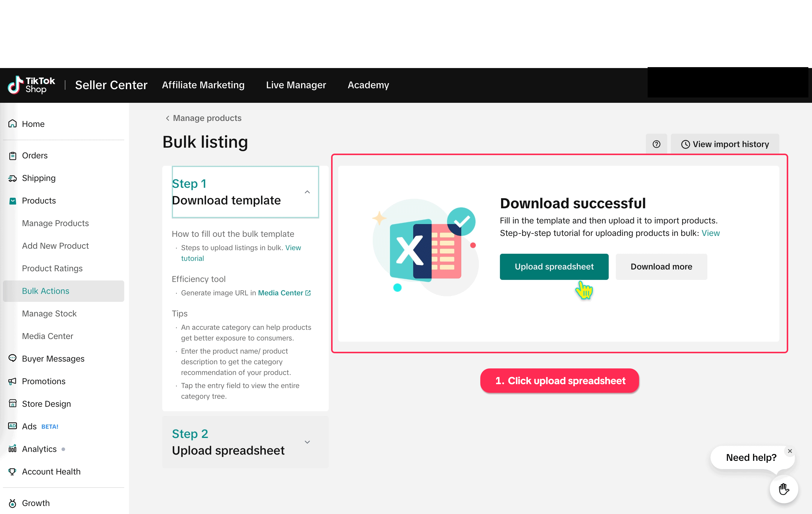Screen dimensions: 812x514
Task: Click the Upload spreadsheet button
Action: click(554, 267)
